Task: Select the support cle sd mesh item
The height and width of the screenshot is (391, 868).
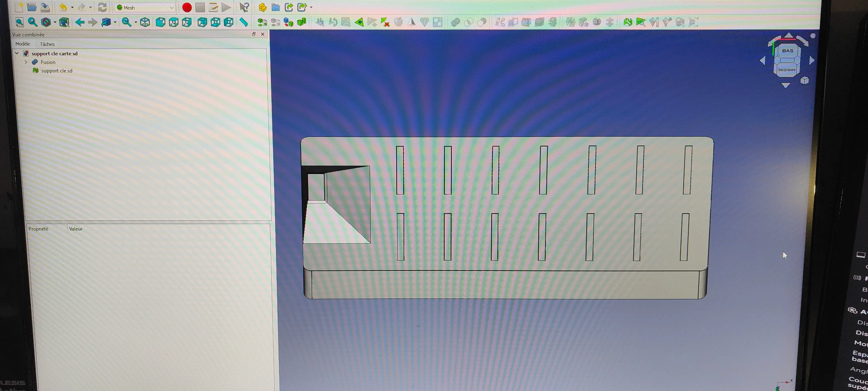Action: (57, 71)
